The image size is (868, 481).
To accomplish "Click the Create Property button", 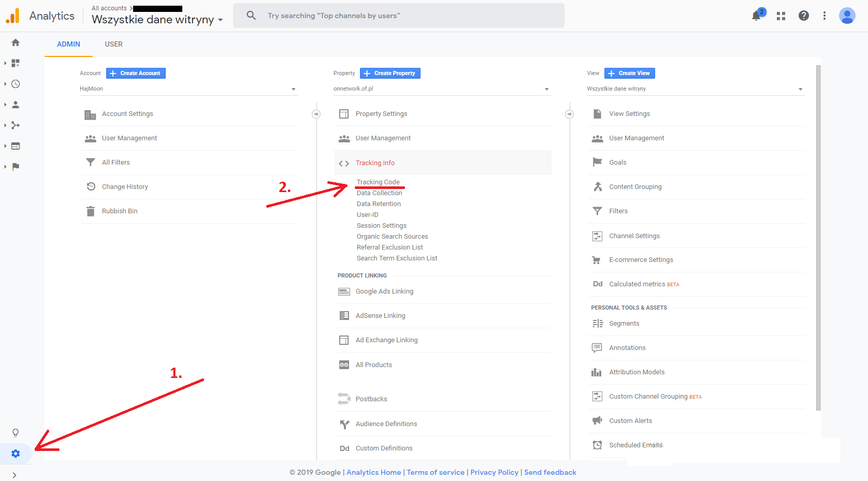I will (x=390, y=74).
